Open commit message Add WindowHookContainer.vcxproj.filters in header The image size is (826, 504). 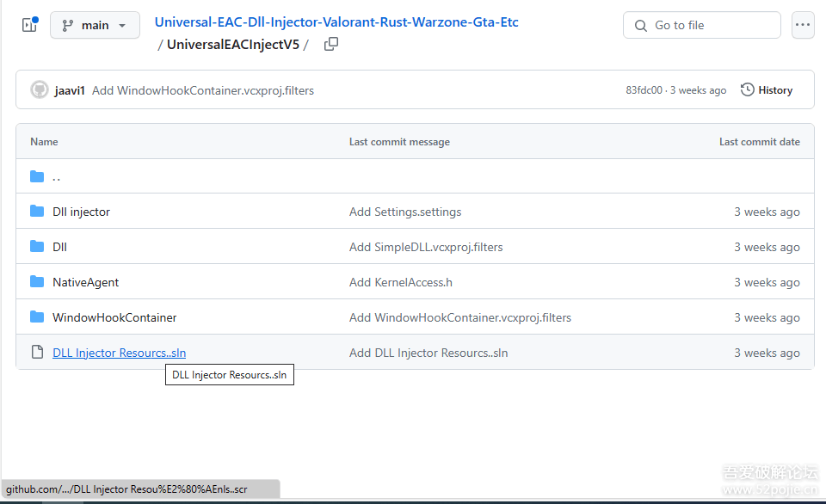(x=203, y=90)
